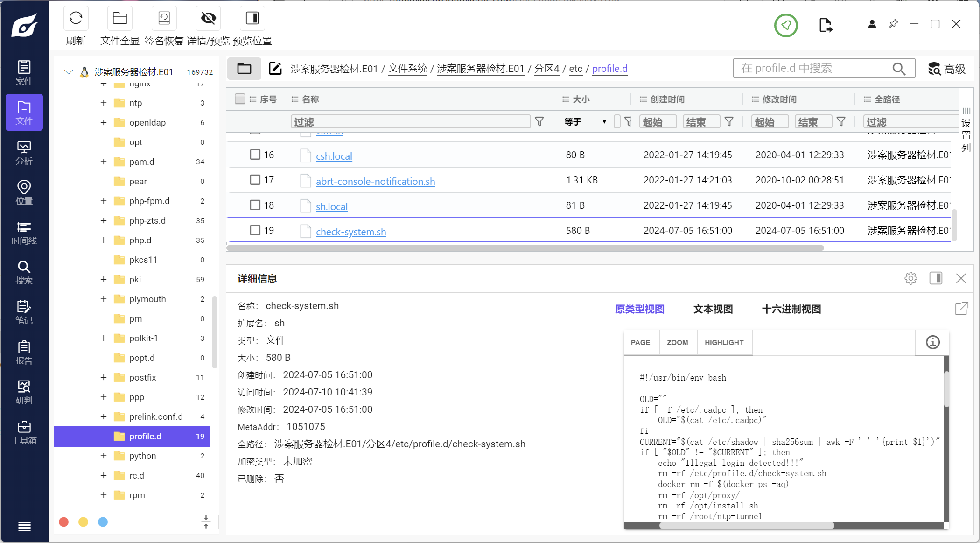This screenshot has height=543, width=980.
Task: Open the 分析 analysis sidebar section
Action: point(24,153)
